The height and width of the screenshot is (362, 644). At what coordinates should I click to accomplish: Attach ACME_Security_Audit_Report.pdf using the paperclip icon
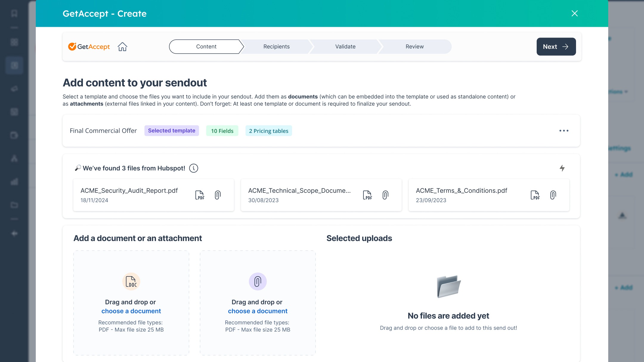(x=218, y=195)
